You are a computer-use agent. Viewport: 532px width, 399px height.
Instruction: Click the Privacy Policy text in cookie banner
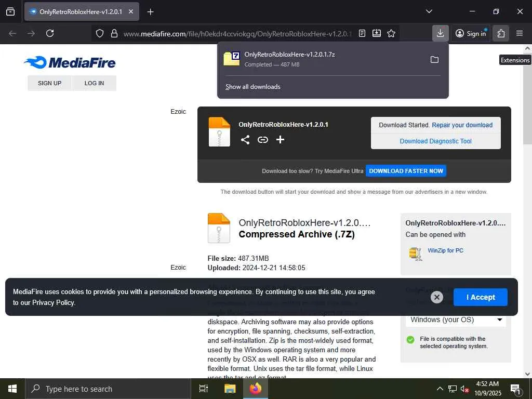53,303
